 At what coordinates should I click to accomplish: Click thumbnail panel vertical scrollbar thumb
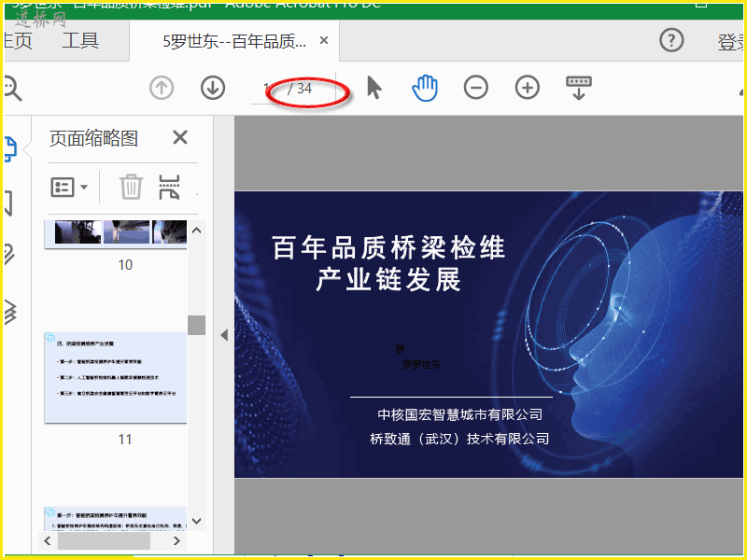pyautogui.click(x=196, y=325)
